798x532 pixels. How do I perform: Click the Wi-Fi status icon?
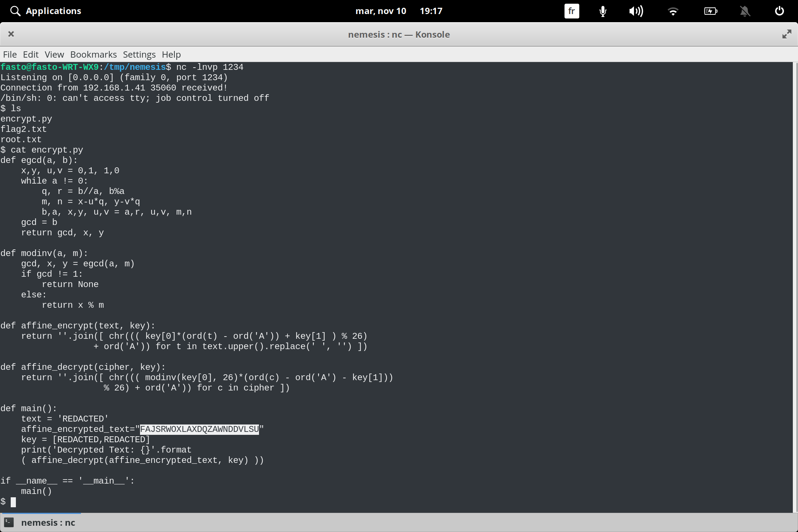673,11
